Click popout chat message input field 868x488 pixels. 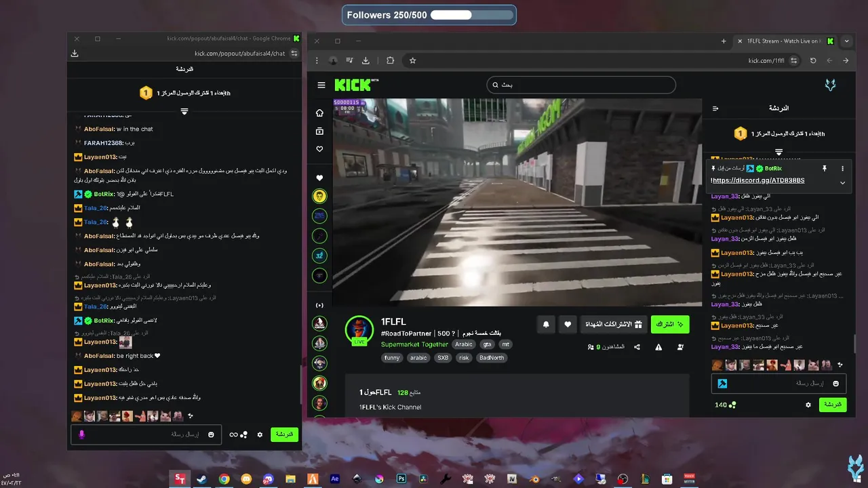coord(146,434)
